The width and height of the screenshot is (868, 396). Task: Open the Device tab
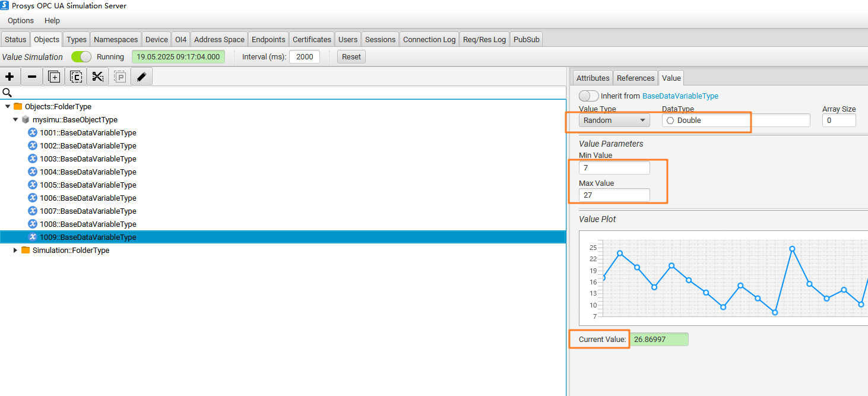157,39
